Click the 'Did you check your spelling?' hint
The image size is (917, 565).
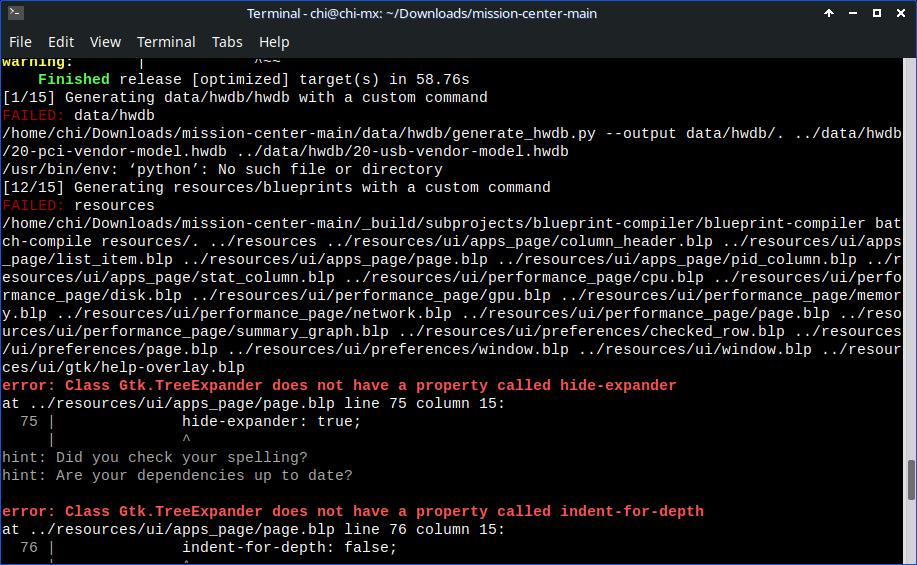(x=155, y=458)
